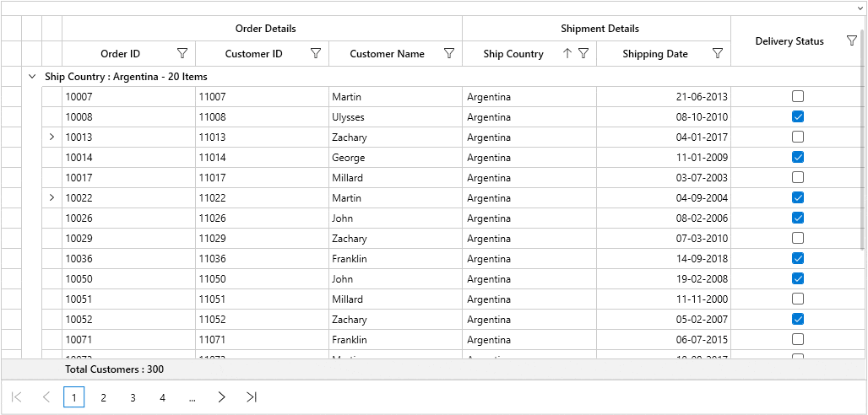
Task: Open the top-right dropdown arrow
Action: [859, 8]
